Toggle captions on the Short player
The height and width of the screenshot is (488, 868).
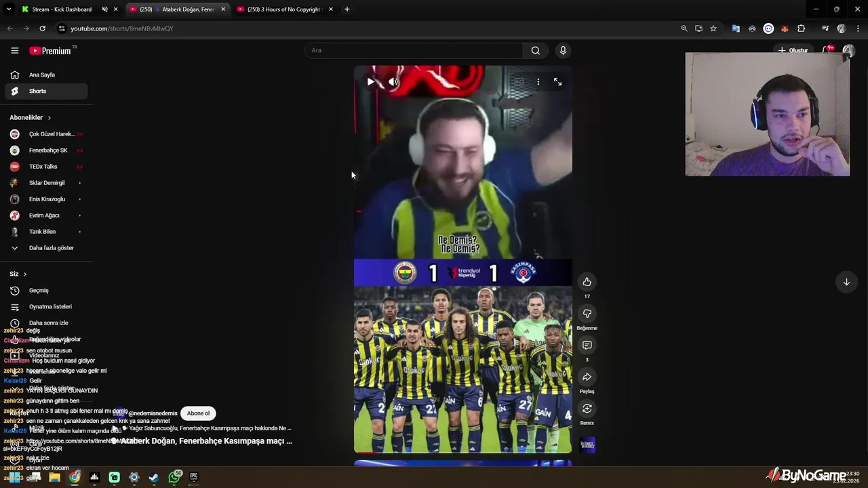tap(519, 82)
